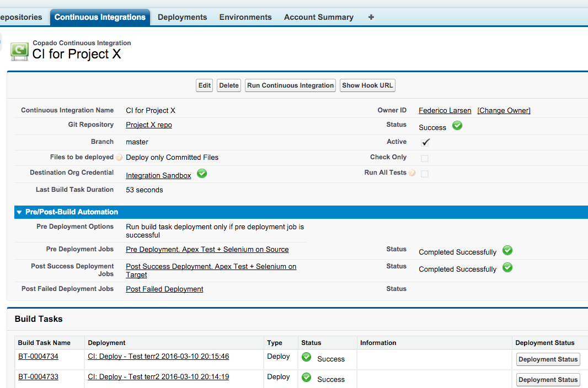
Task: Click the help icon beside Run All Tests
Action: point(412,173)
